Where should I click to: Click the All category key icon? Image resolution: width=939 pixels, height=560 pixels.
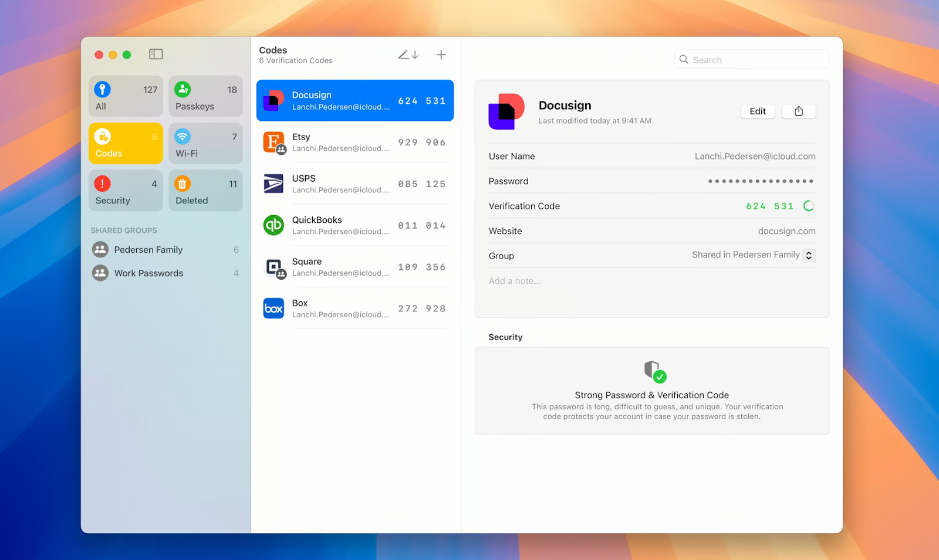pos(102,89)
